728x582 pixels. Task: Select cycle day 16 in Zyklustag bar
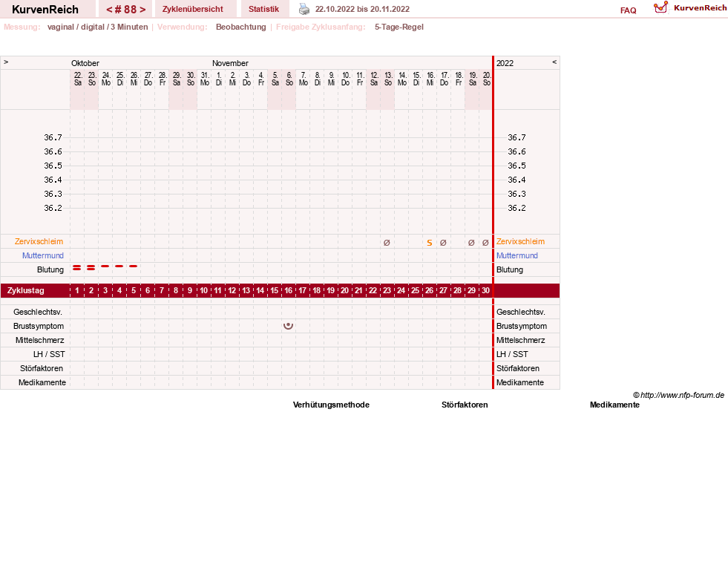pos(289,291)
